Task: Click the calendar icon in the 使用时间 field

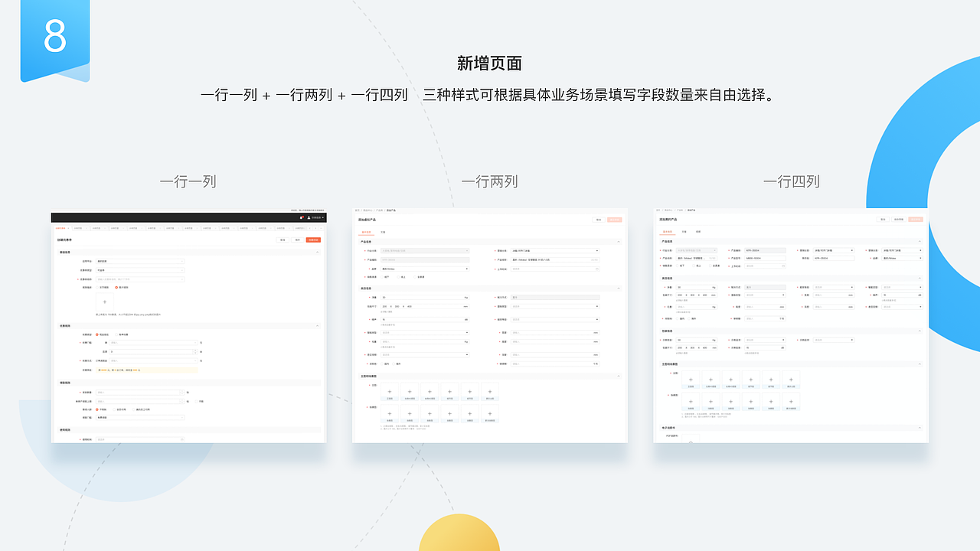Action: coord(183,439)
